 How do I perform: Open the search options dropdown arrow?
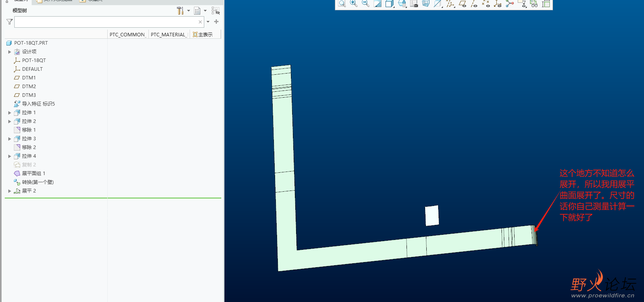click(x=208, y=22)
